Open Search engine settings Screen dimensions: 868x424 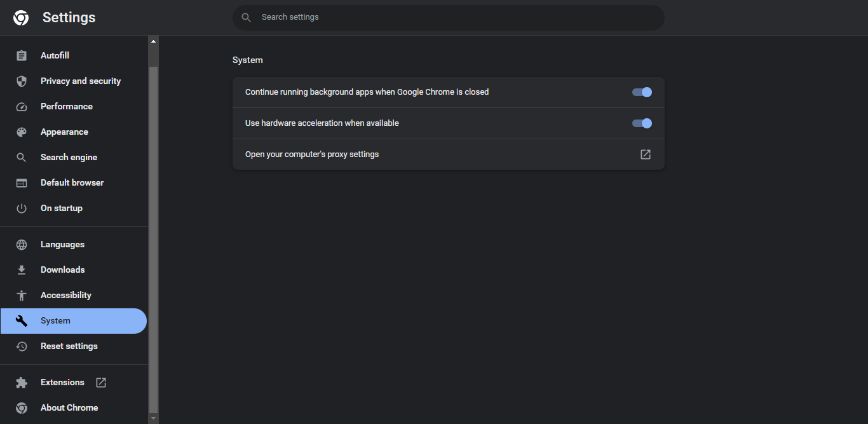(x=74, y=158)
